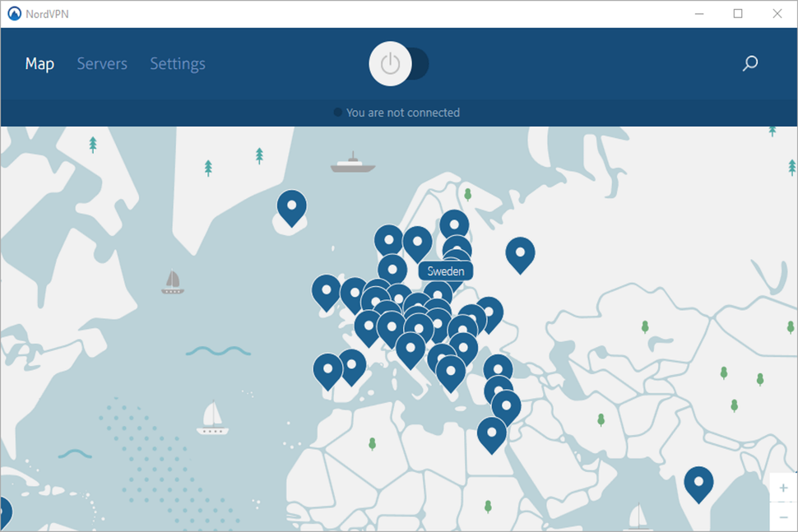Select the Ireland server pin
The image size is (798, 532).
click(x=327, y=292)
